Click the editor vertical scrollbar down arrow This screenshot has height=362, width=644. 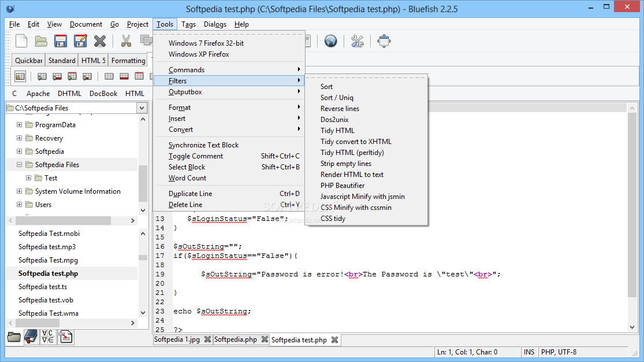click(x=632, y=327)
